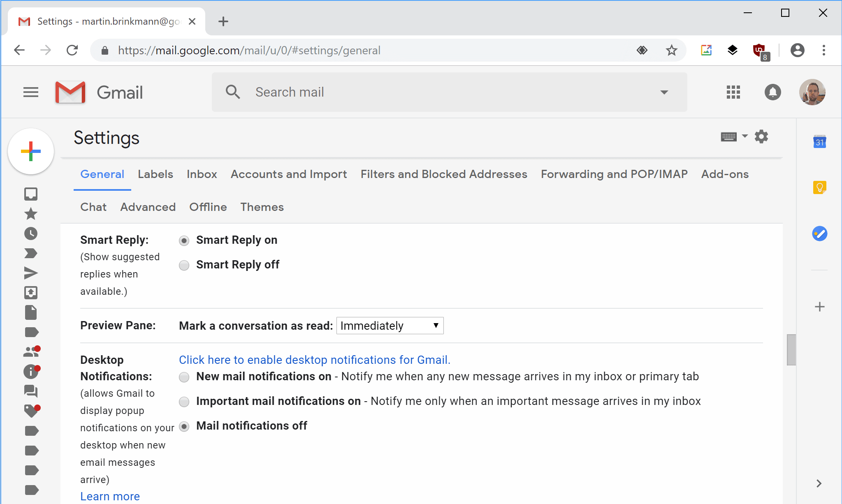
Task: Switch to the Forwarding and POP/IMAP tab
Action: (x=614, y=174)
